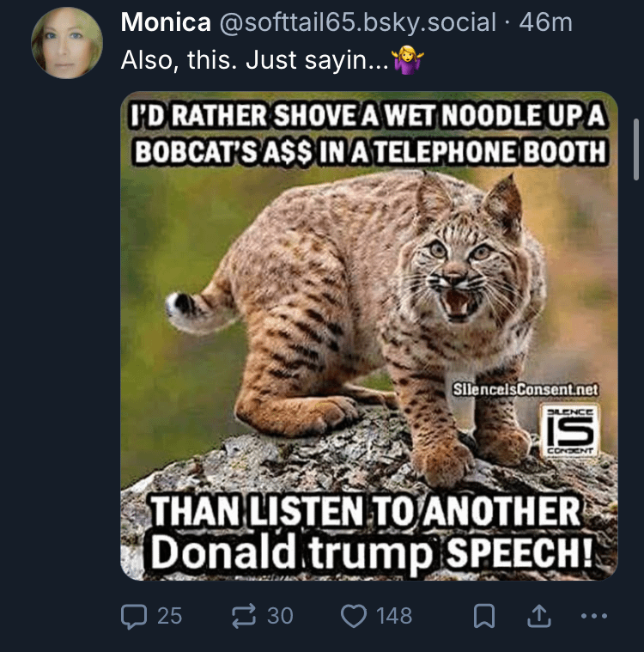This screenshot has height=652, width=644.
Task: Click the repost count 30
Action: coord(280,615)
